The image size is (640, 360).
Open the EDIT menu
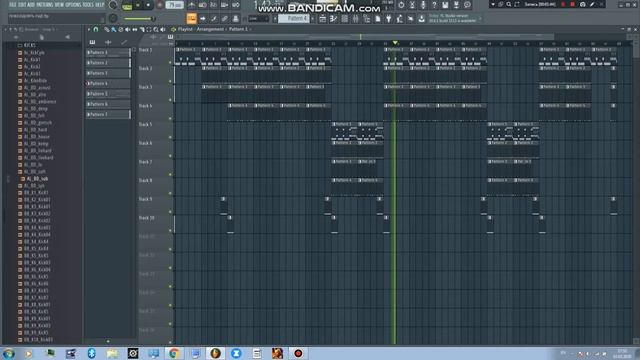click(22, 5)
